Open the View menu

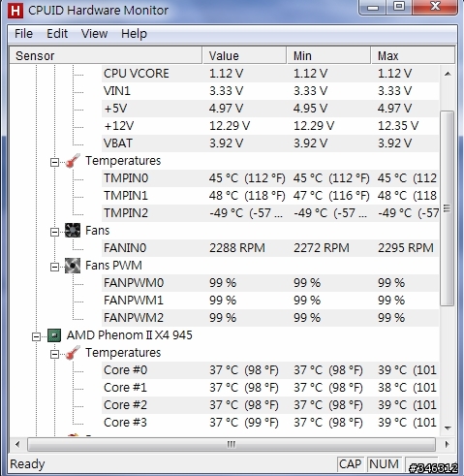94,34
